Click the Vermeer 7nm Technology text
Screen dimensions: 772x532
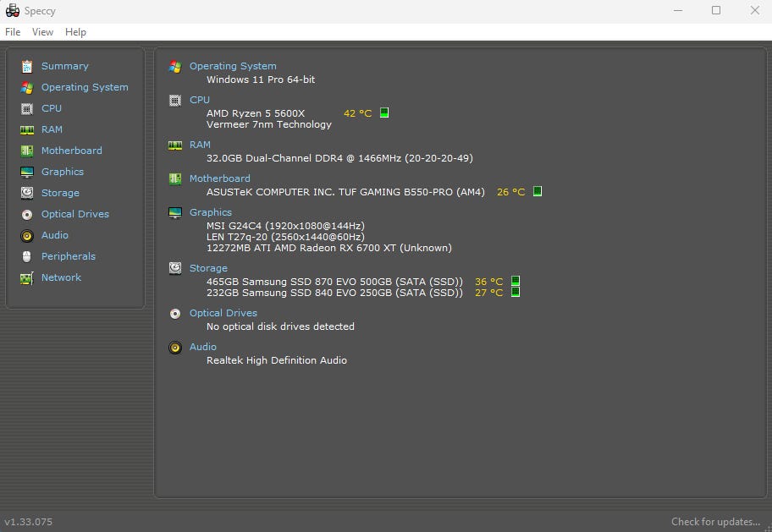click(269, 124)
